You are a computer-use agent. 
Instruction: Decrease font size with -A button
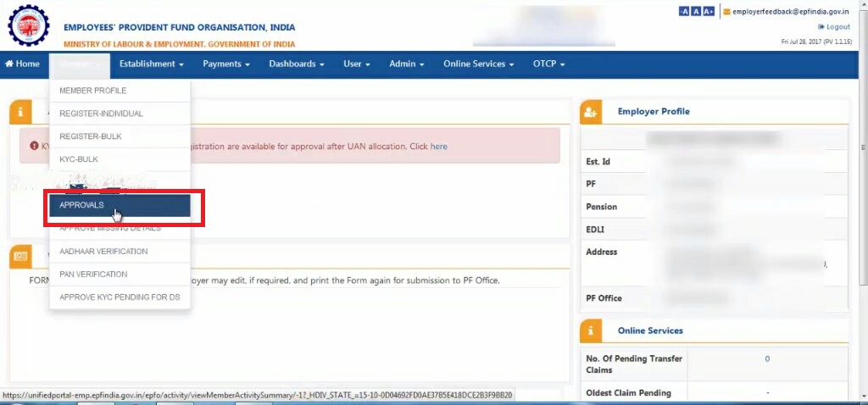[x=684, y=12]
